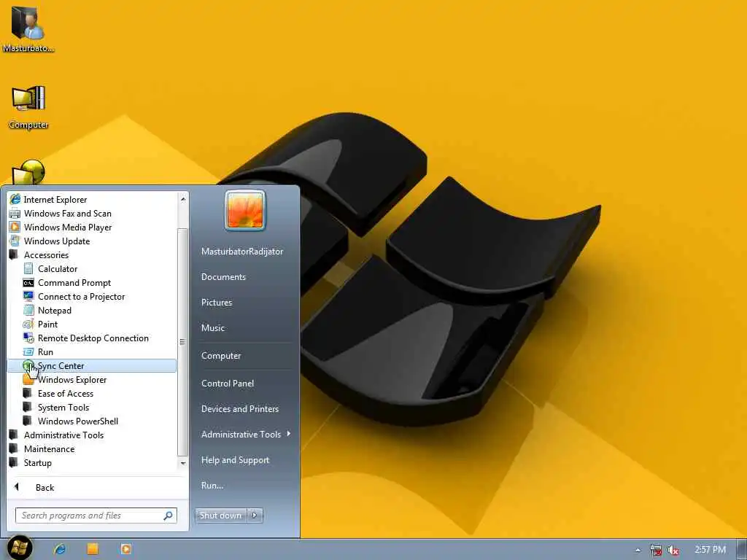Click the 2:57 PM clock

click(x=710, y=550)
